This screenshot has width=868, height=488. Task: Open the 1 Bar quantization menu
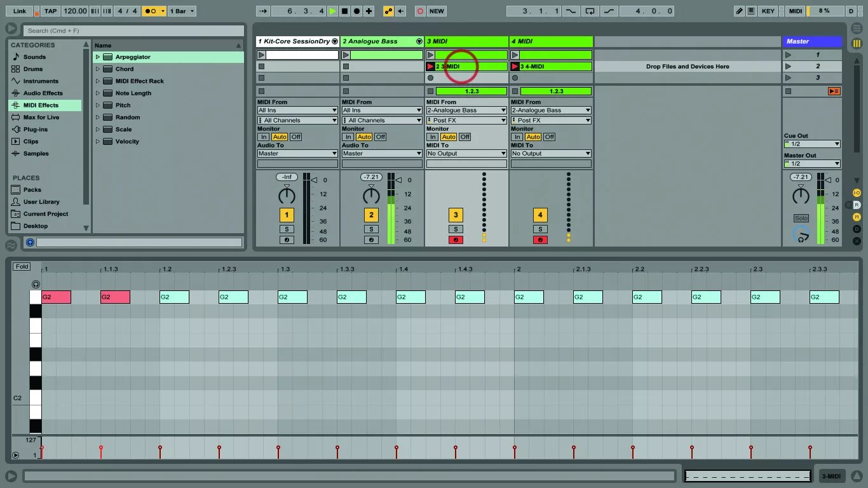(x=182, y=11)
